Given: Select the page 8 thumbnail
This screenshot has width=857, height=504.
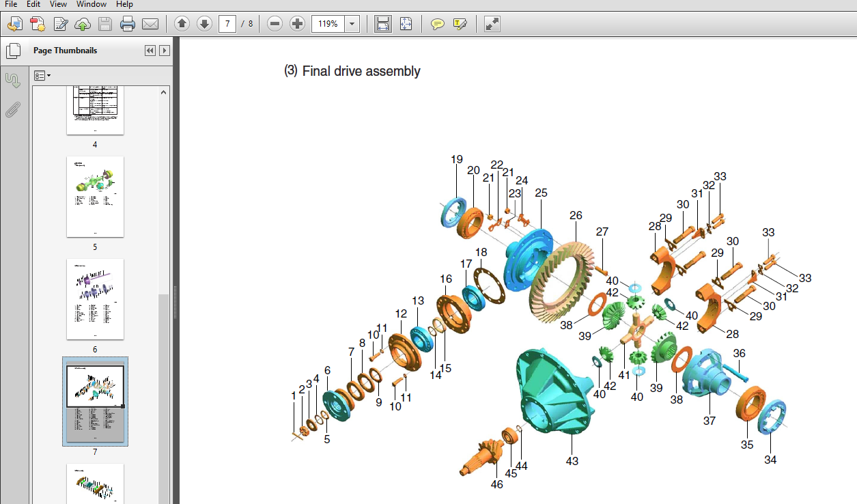Looking at the screenshot, I should (x=95, y=484).
